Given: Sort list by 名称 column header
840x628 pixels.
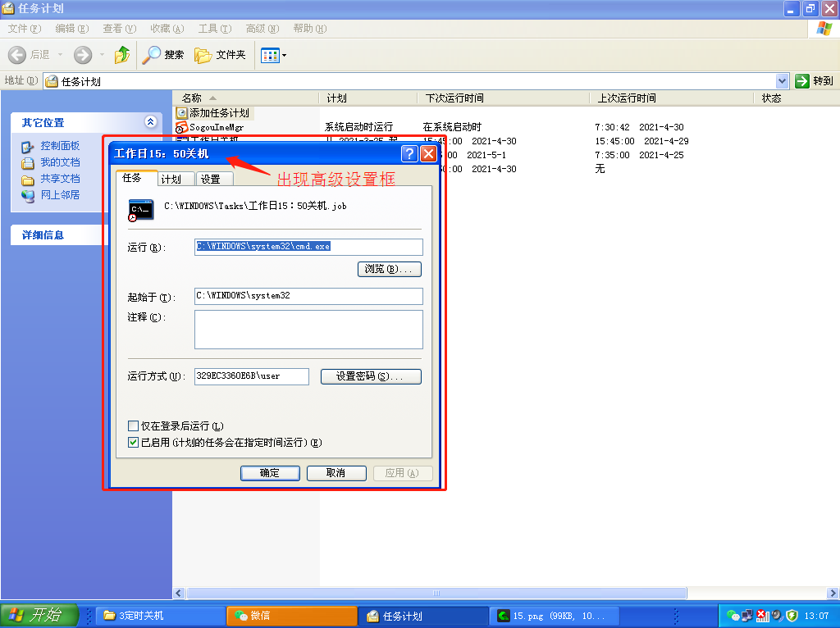Looking at the screenshot, I should click(x=246, y=98).
